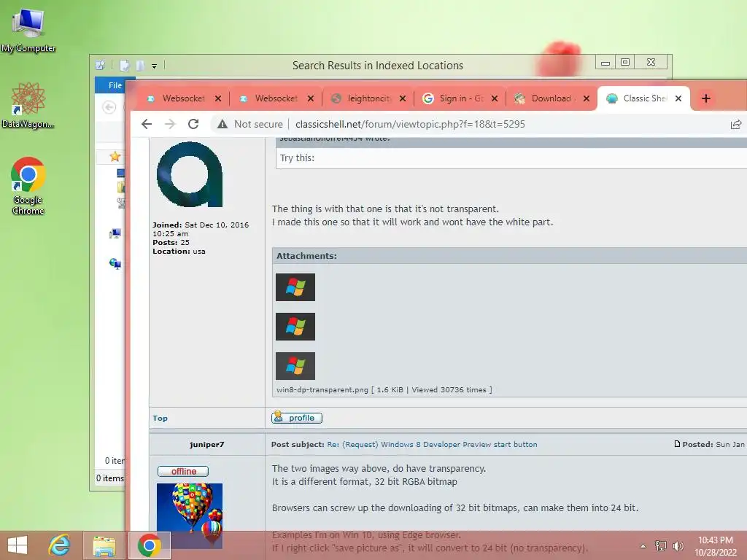Close leightoncity tab

[x=403, y=98]
